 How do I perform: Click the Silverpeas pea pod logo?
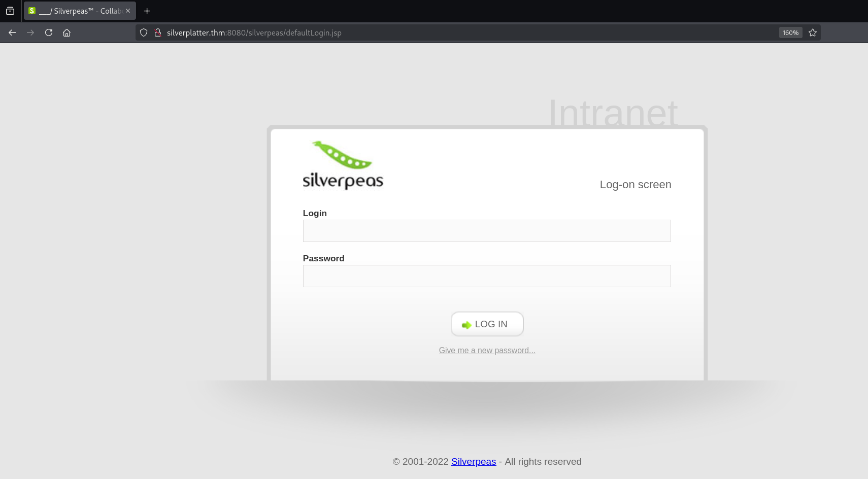343,165
